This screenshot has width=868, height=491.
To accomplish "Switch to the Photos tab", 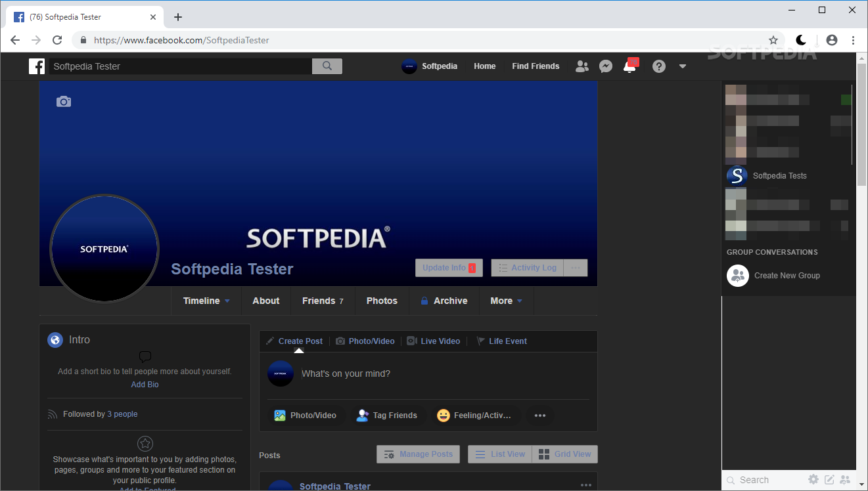I will [382, 301].
